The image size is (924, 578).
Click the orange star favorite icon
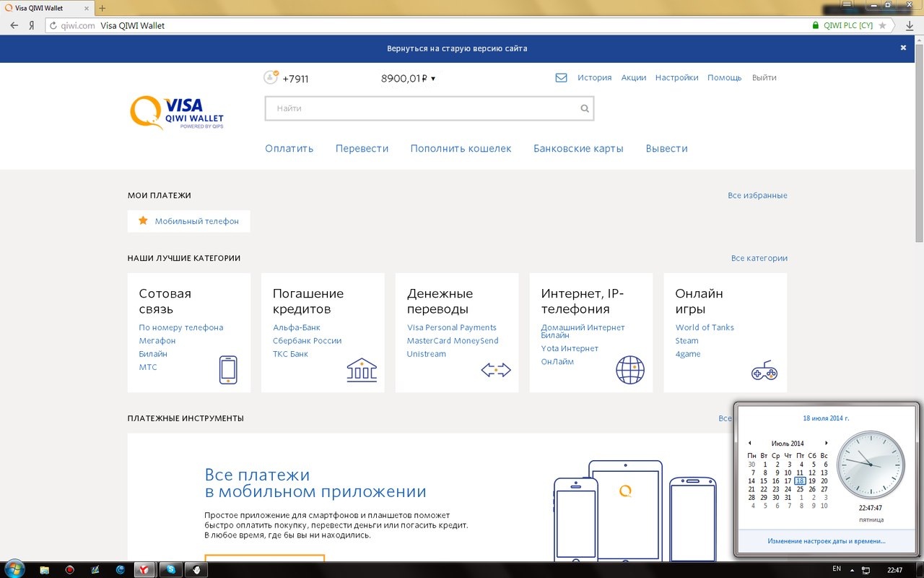tap(143, 220)
